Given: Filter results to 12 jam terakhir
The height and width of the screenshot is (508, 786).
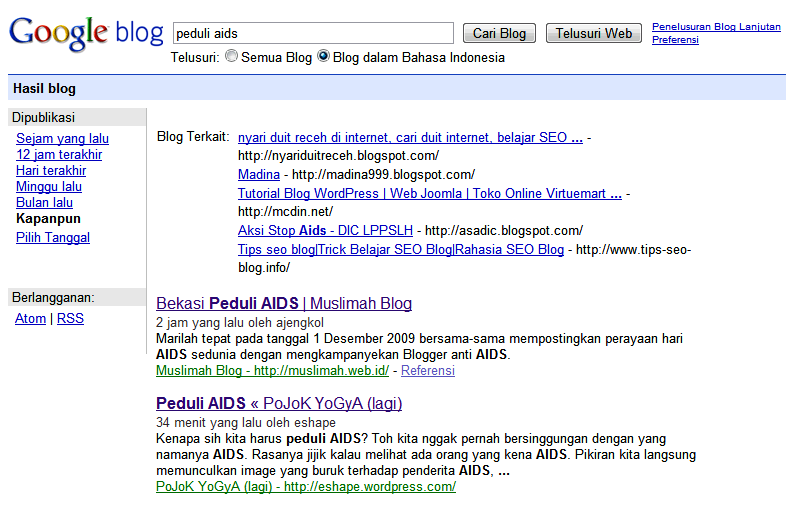Looking at the screenshot, I should click(x=59, y=155).
